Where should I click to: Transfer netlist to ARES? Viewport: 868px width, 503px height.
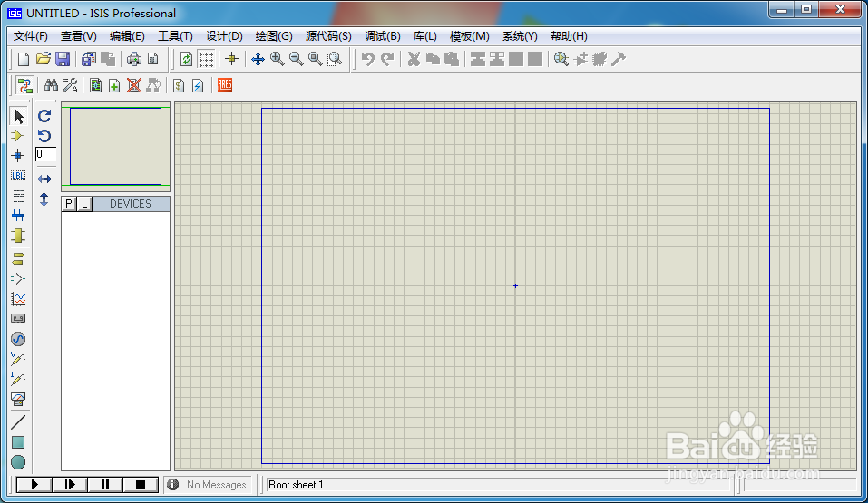point(225,85)
